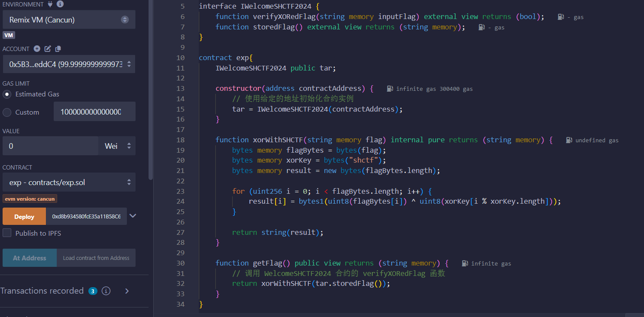This screenshot has height=317, width=644.
Task: Open the exp - contracts/exp.sol contract dropdown
Action: pos(69,183)
